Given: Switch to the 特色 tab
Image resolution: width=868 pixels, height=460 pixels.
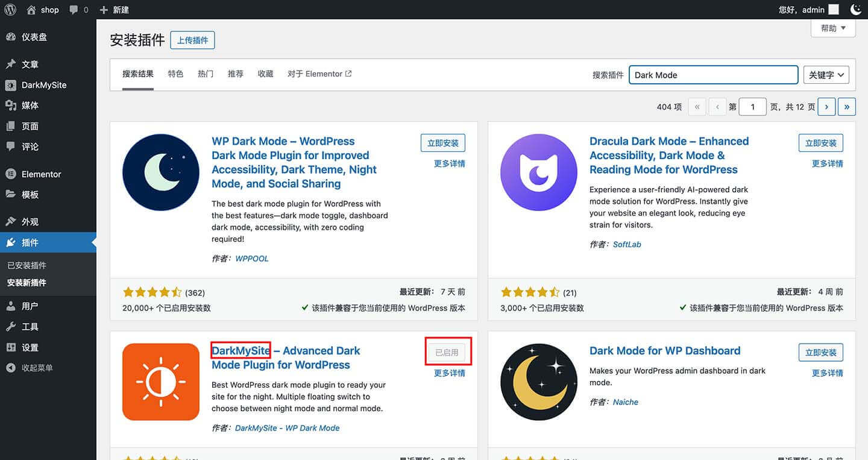Looking at the screenshot, I should (175, 74).
